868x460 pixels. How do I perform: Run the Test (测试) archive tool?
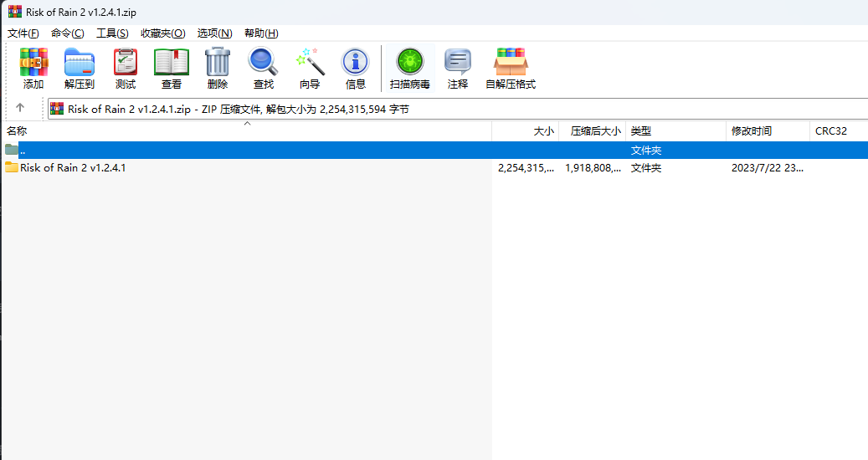coord(126,69)
